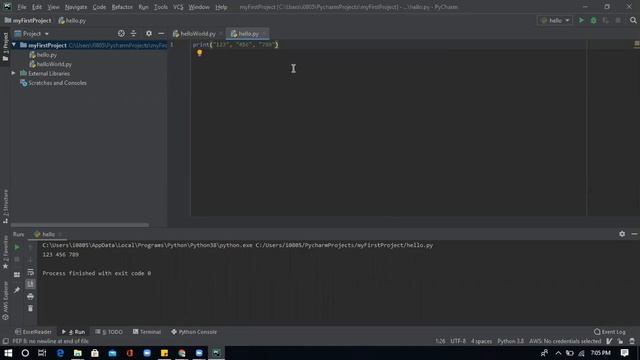Click the pin tab icon in Run panel

coord(17,290)
